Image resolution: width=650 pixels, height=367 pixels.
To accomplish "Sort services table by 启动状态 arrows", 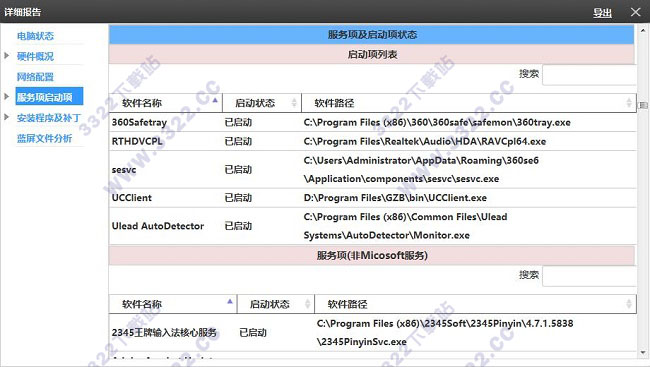I will point(307,304).
